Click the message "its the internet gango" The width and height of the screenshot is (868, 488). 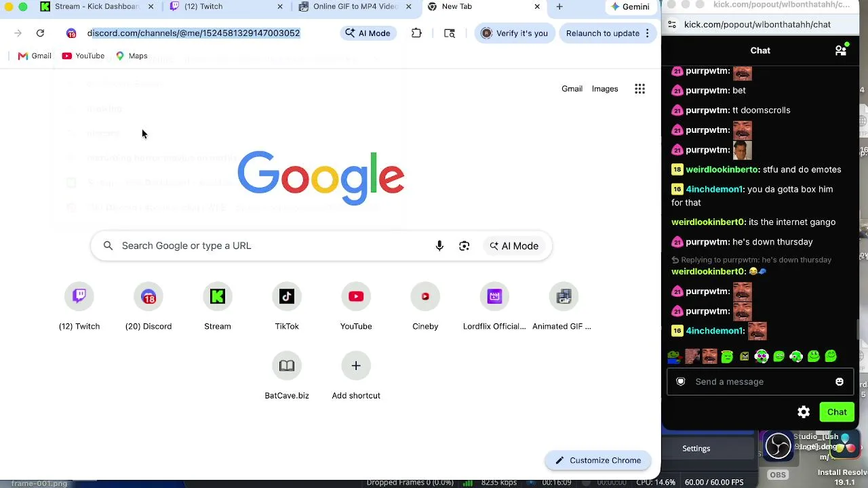pyautogui.click(x=792, y=222)
